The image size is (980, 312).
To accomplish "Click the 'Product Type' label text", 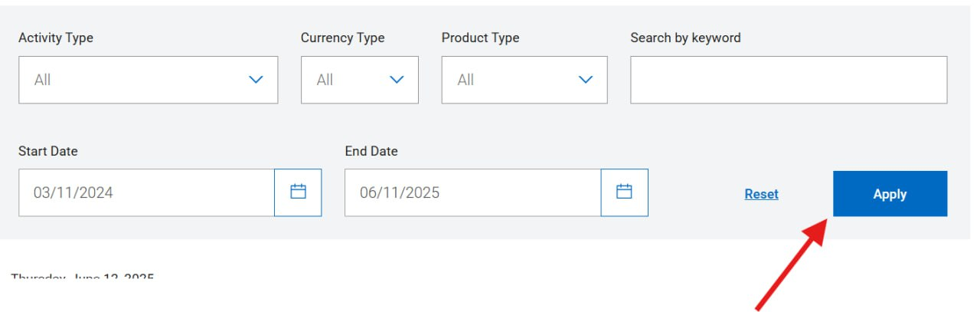I will click(480, 38).
